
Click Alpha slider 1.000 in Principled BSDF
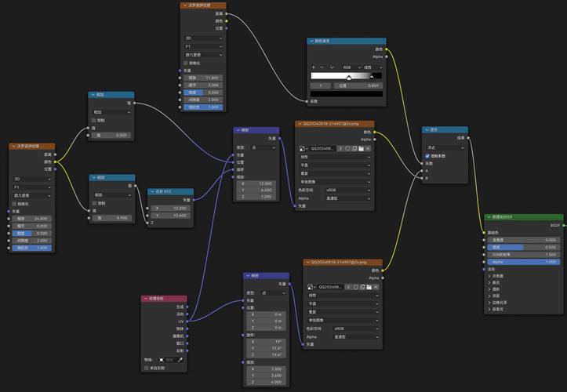coord(523,262)
